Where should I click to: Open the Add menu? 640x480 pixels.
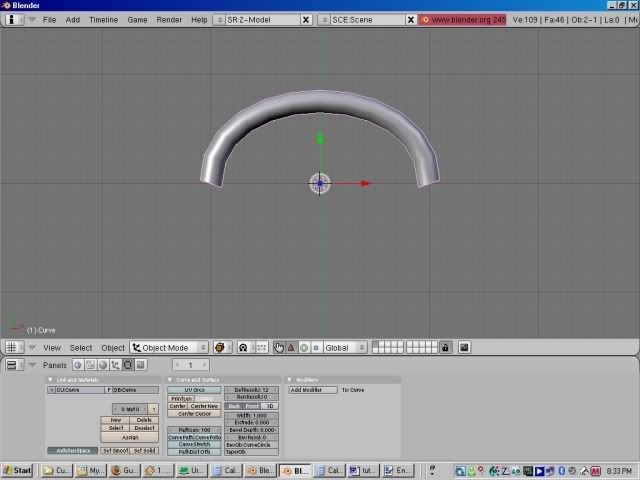[x=73, y=20]
